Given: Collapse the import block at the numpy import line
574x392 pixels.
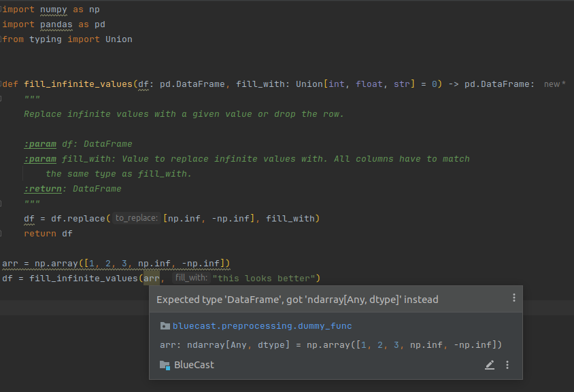Looking at the screenshot, I should [2, 10].
